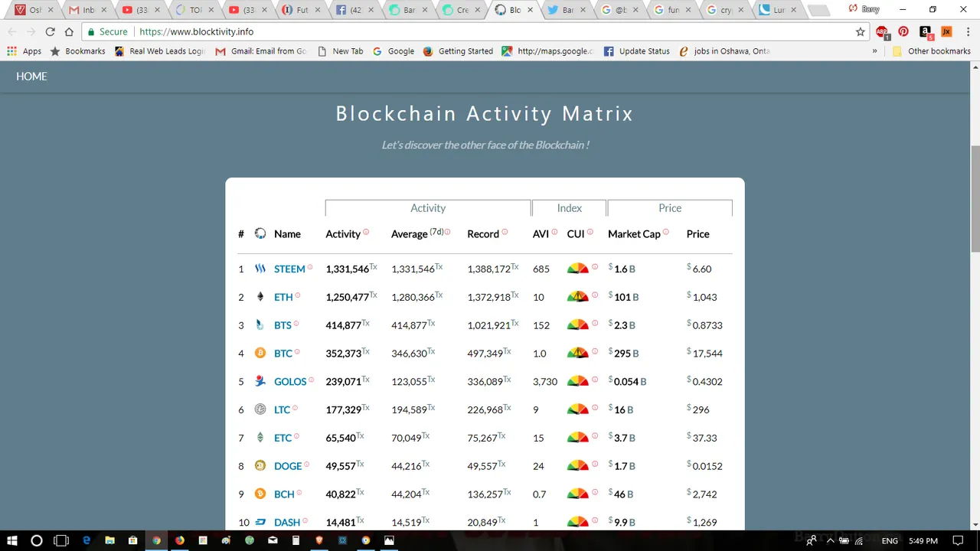Click the DOGE coin logo icon

tap(260, 465)
